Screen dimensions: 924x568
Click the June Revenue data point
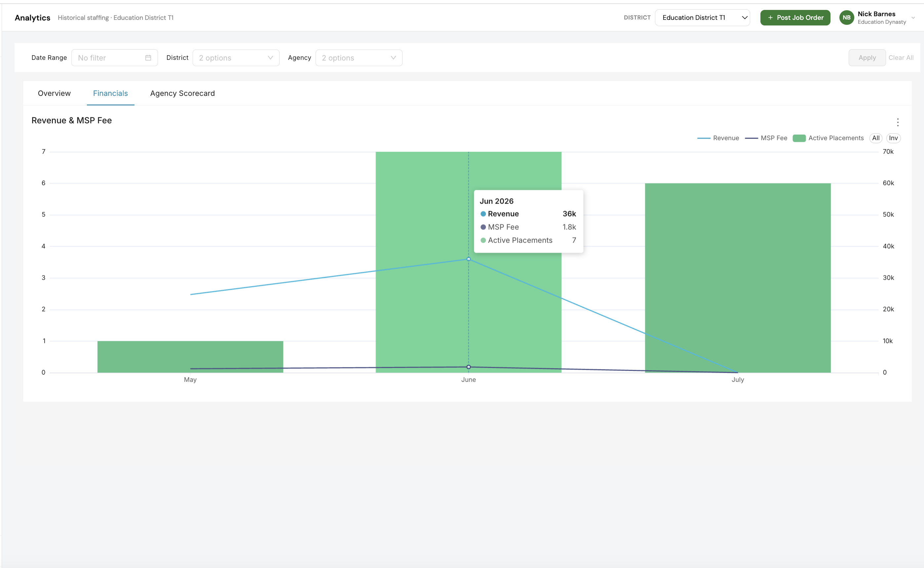pyautogui.click(x=468, y=259)
